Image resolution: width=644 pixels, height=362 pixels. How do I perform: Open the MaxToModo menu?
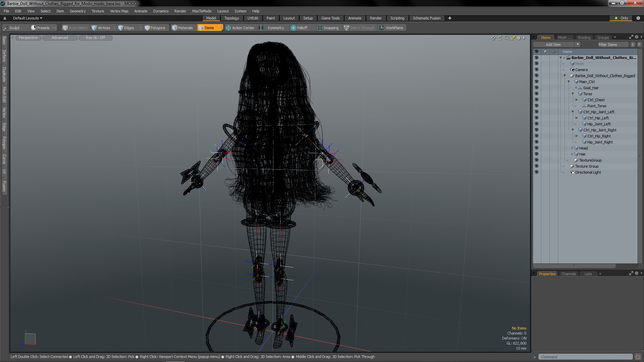point(202,11)
